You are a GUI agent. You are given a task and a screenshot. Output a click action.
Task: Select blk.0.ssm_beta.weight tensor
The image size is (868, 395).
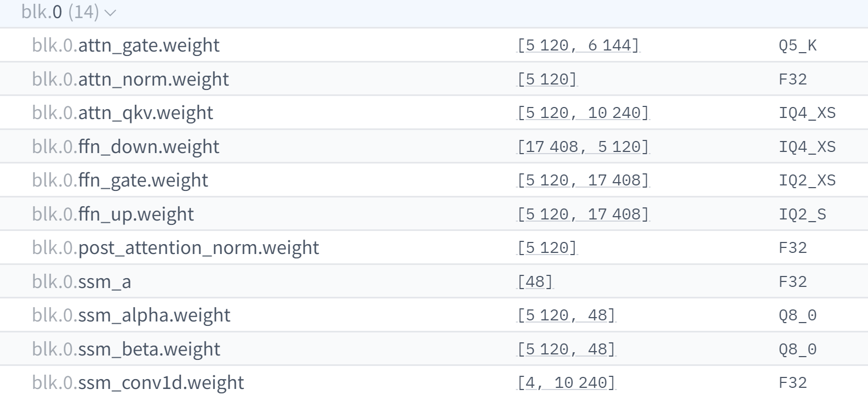(434, 349)
